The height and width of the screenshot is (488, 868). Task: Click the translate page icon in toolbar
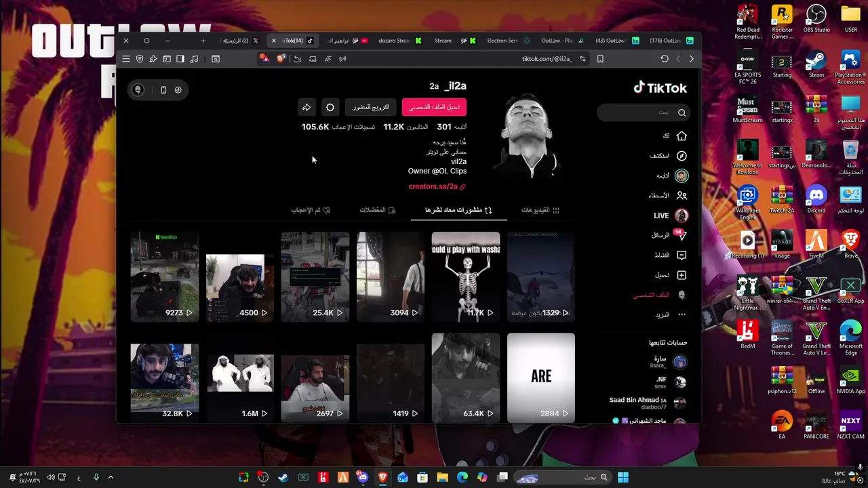coord(328,59)
